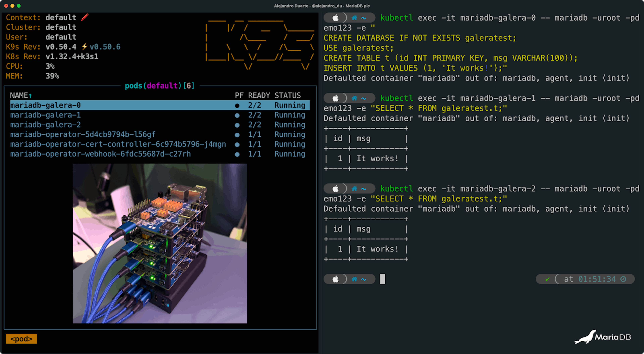Click the pods(default)[6] view title
644x354 pixels.
coord(159,86)
